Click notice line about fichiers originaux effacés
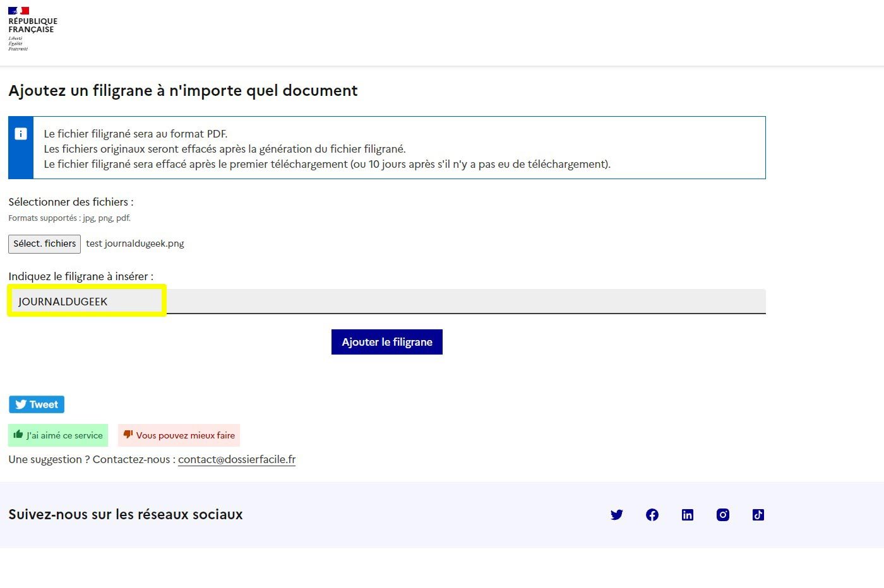The width and height of the screenshot is (884, 588). pos(225,149)
